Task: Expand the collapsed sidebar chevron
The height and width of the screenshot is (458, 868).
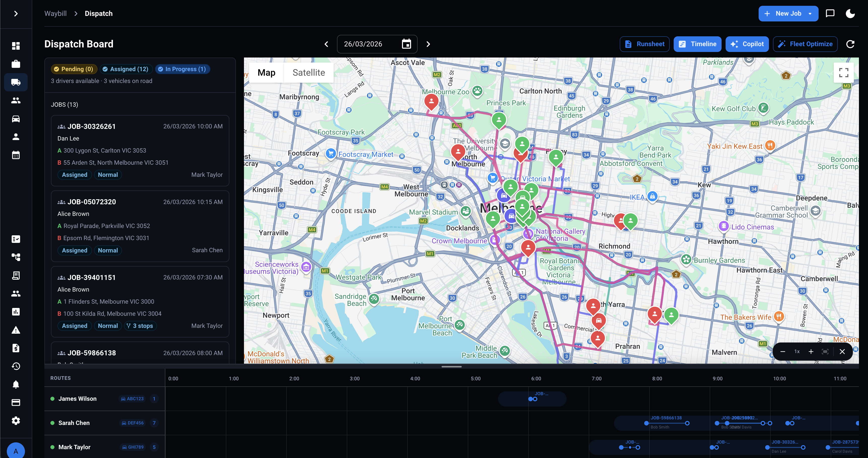Action: tap(16, 13)
